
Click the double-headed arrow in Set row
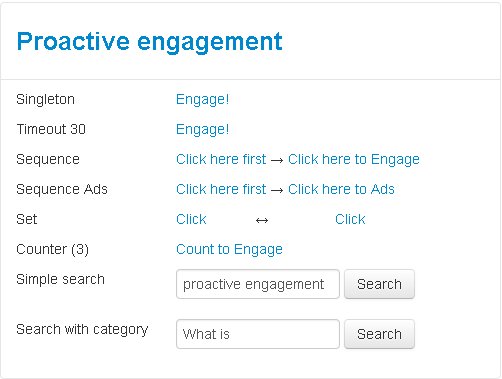click(262, 220)
